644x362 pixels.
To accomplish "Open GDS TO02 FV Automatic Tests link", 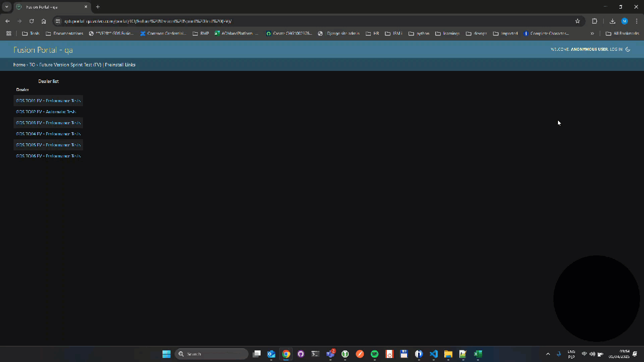I will pos(46,112).
